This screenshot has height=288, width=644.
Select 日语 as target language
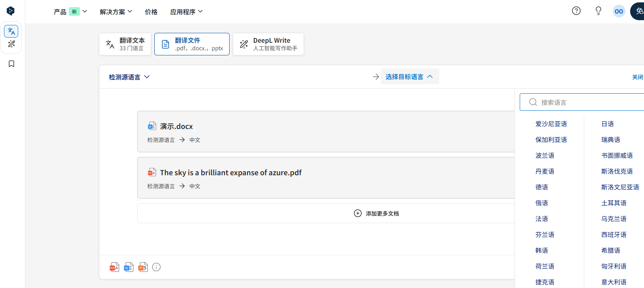click(608, 124)
